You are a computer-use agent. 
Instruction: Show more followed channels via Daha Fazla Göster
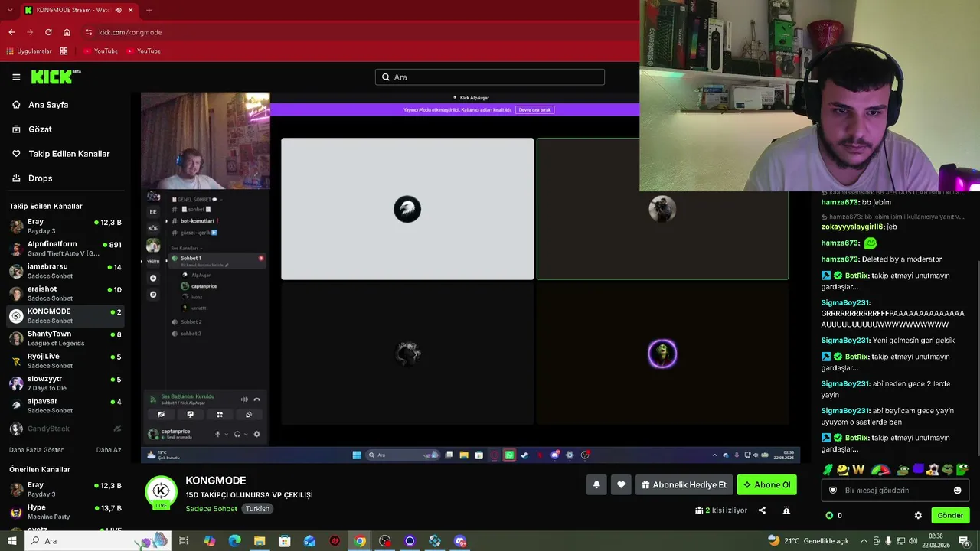[x=36, y=450]
